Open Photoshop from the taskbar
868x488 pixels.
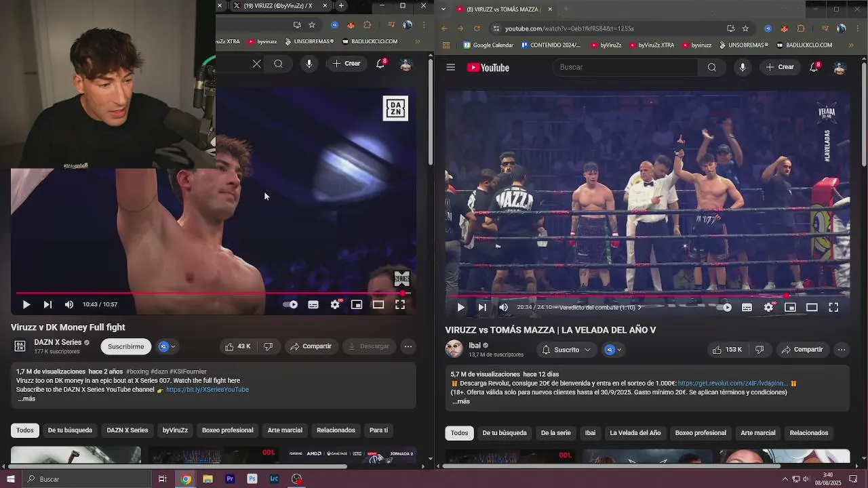click(x=252, y=479)
